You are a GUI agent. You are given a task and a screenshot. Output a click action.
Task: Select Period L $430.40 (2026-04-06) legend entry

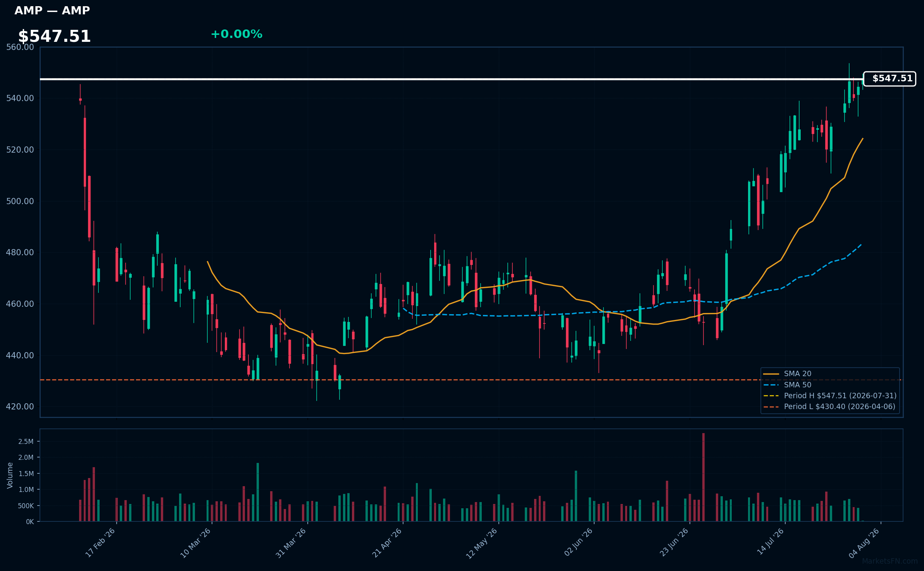click(x=829, y=406)
